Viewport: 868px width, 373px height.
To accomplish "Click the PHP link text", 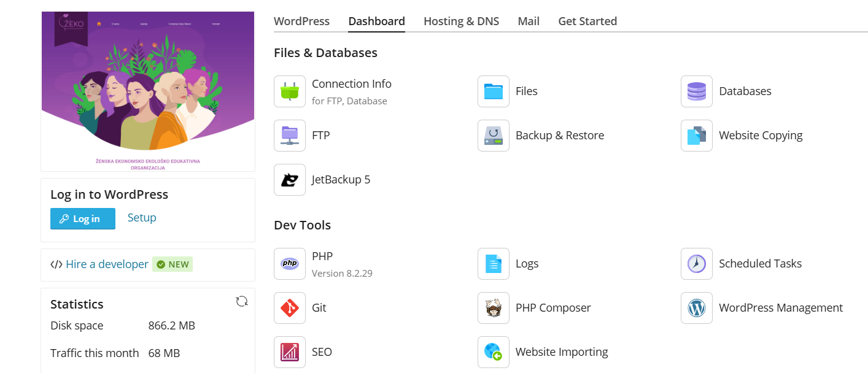I will pos(322,256).
